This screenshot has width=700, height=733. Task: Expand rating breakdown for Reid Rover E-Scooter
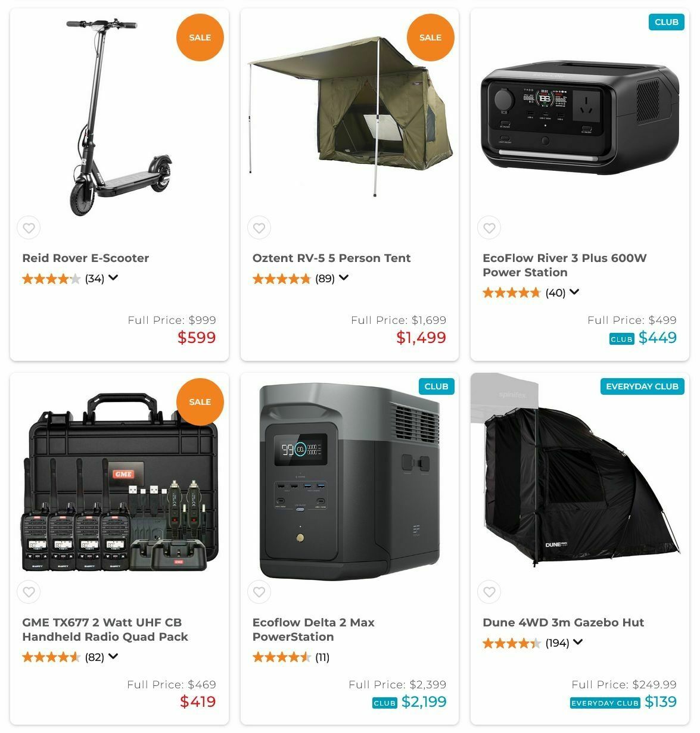[x=113, y=278]
